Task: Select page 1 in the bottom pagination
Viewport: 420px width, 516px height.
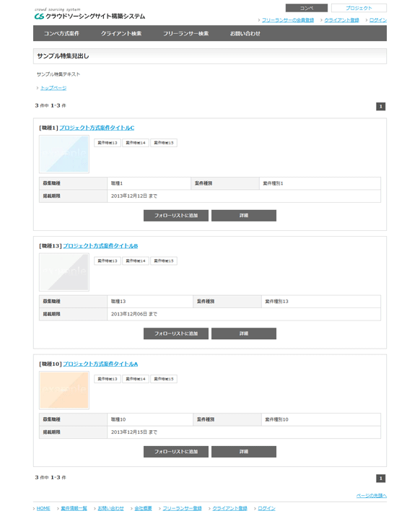Action: pos(381,478)
